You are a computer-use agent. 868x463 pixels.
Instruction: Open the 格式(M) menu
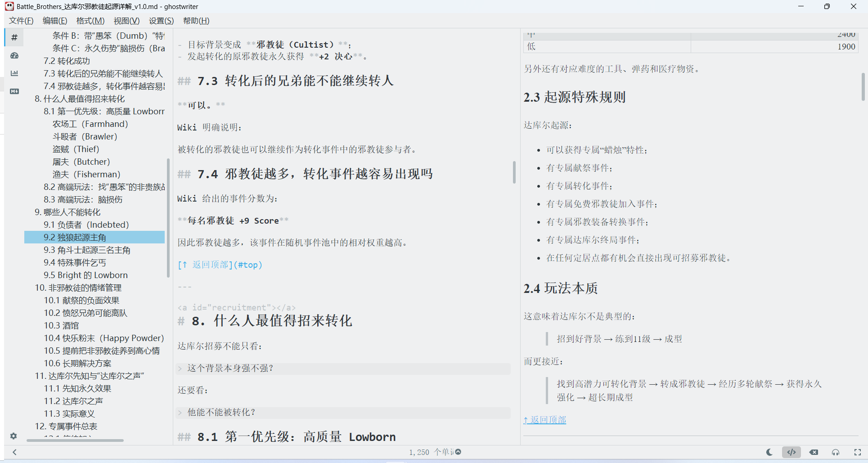pyautogui.click(x=90, y=21)
